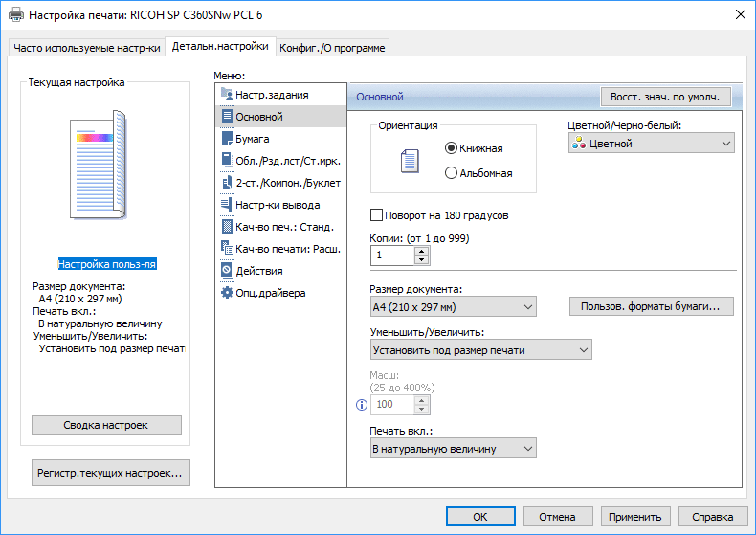
Task: Select the Бумага icon in menu
Action: click(x=227, y=139)
